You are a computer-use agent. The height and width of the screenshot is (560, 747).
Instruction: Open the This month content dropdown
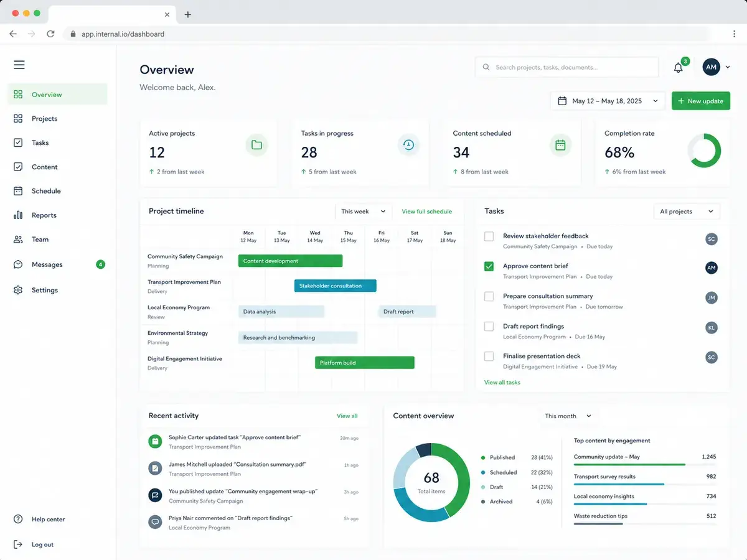coord(568,416)
